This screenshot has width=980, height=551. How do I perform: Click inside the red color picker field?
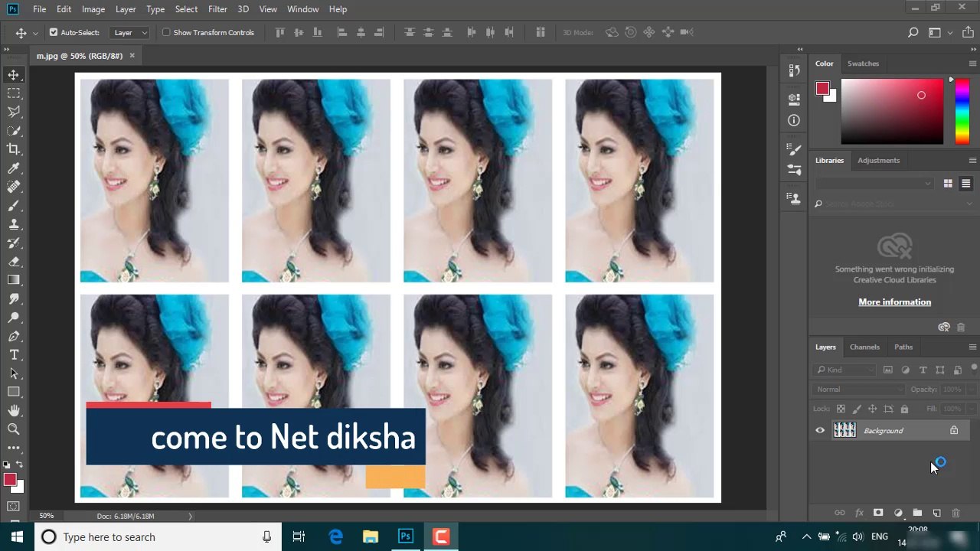(x=892, y=112)
